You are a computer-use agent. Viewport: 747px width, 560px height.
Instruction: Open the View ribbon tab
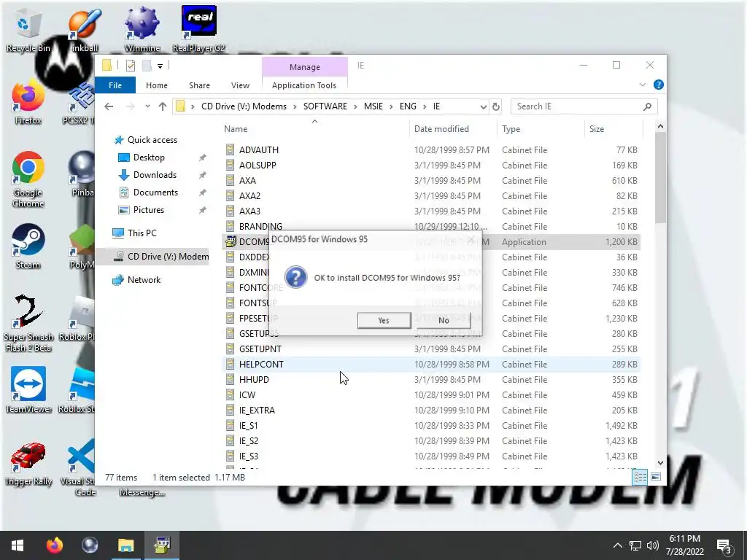click(x=240, y=85)
